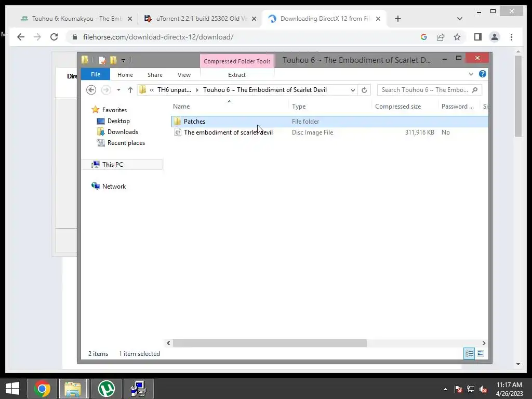Refresh the Explorer folder view
This screenshot has height=399, width=532.
pyautogui.click(x=364, y=90)
